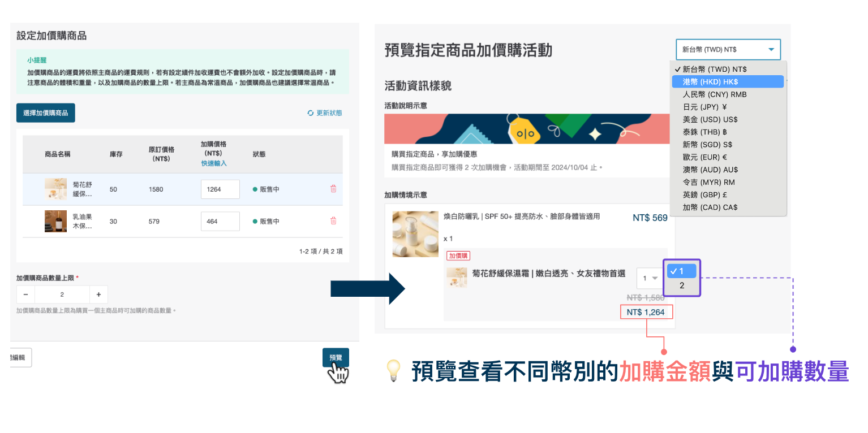Increase add-on quantity limit with plus button
This screenshot has height=433, width=868.
pyautogui.click(x=98, y=295)
